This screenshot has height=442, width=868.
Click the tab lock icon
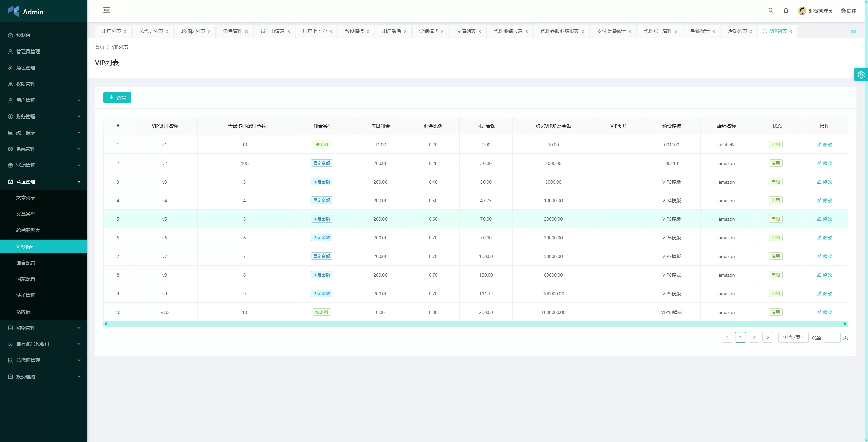(x=853, y=31)
